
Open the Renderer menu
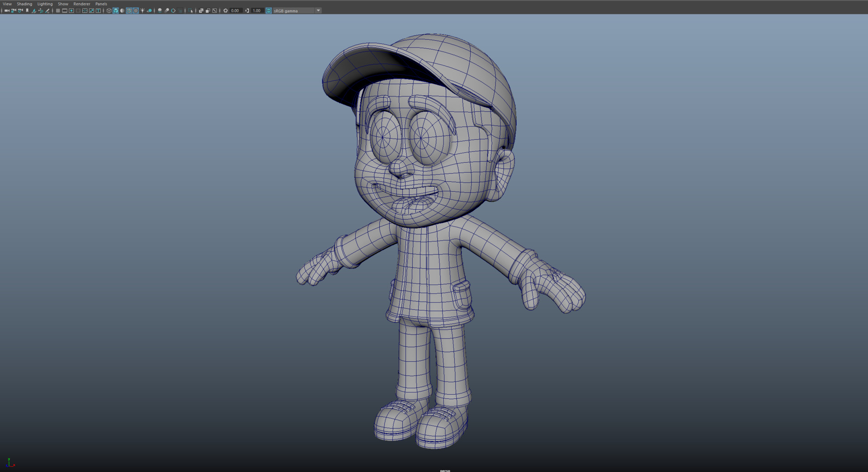point(82,4)
